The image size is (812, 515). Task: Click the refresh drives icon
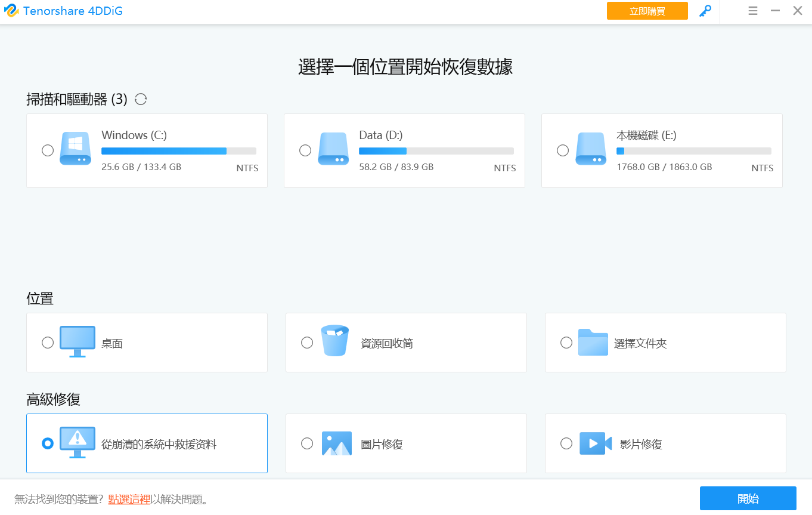pyautogui.click(x=141, y=100)
